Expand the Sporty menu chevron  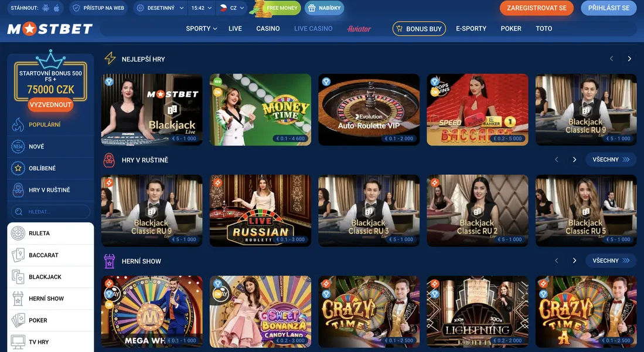tap(215, 29)
